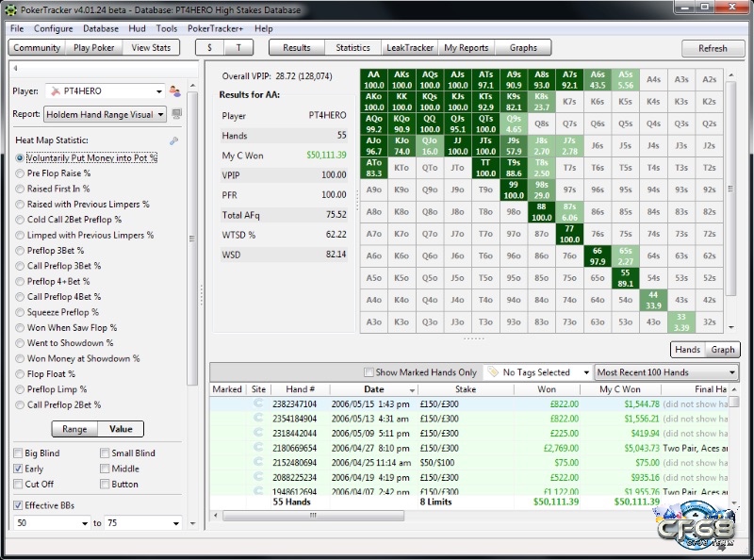Enable the Small Blind checkbox

coord(105,453)
